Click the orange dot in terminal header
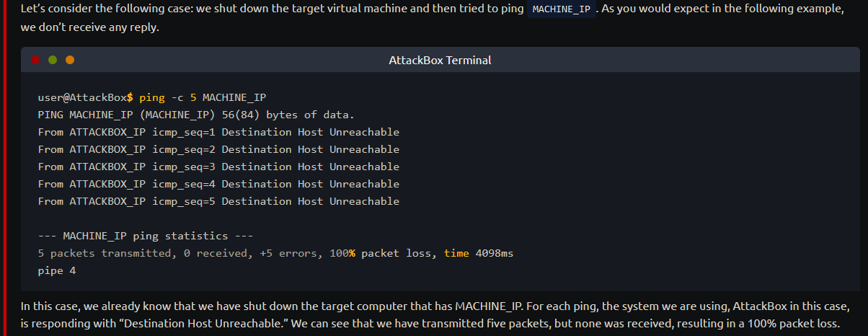This screenshot has height=336, width=868. [x=70, y=60]
